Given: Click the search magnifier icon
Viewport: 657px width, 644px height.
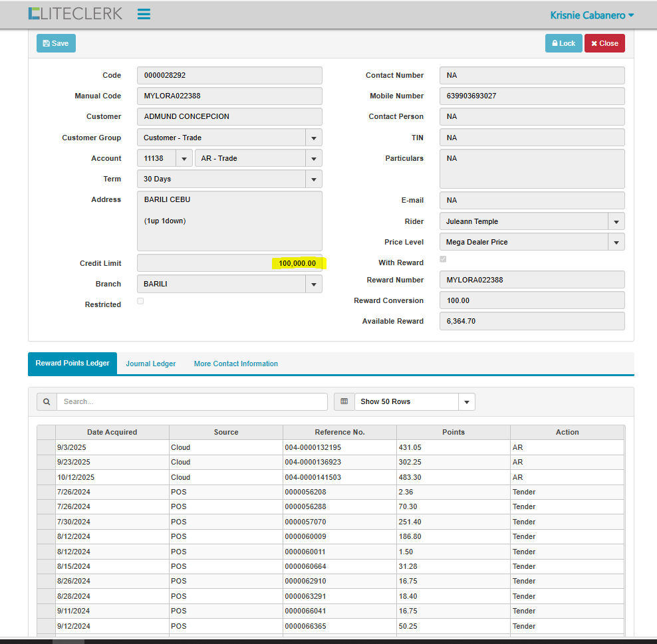Looking at the screenshot, I should pos(47,401).
